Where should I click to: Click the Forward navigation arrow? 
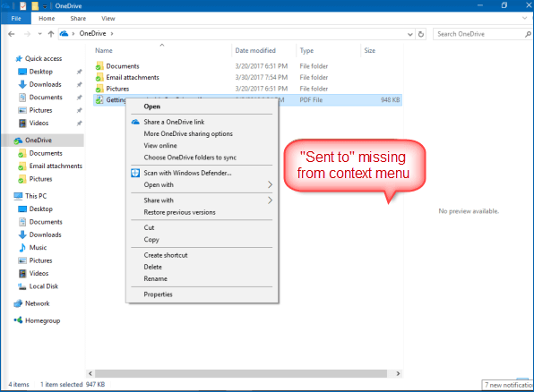(x=27, y=34)
